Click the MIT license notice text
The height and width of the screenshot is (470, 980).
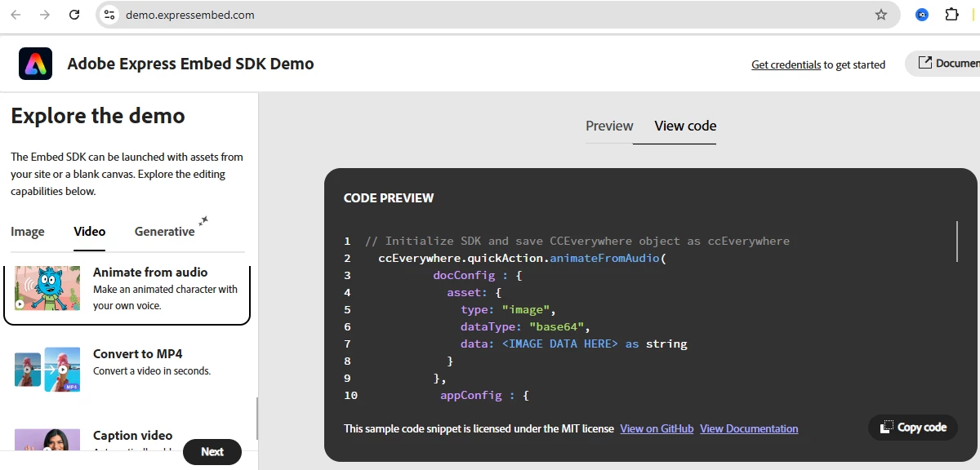tap(479, 428)
